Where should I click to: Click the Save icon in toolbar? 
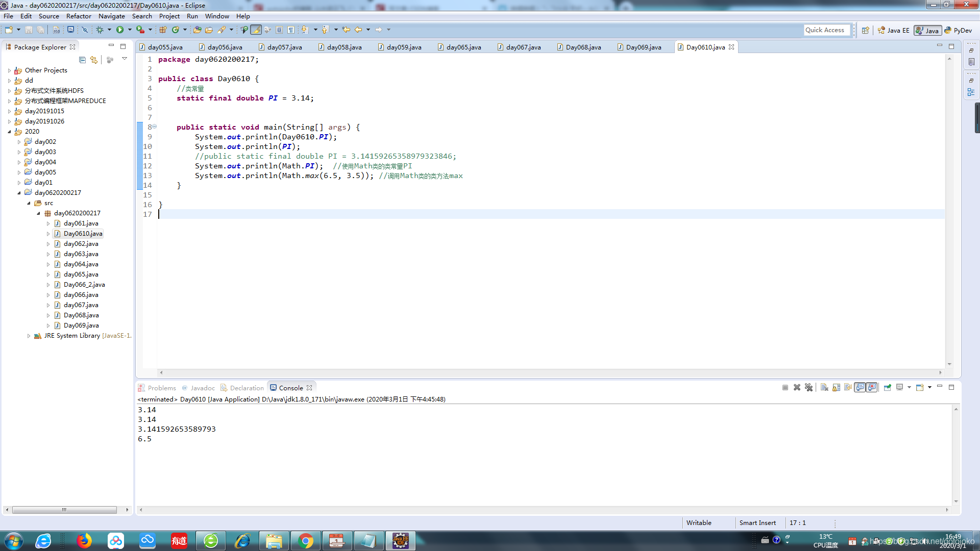[29, 30]
